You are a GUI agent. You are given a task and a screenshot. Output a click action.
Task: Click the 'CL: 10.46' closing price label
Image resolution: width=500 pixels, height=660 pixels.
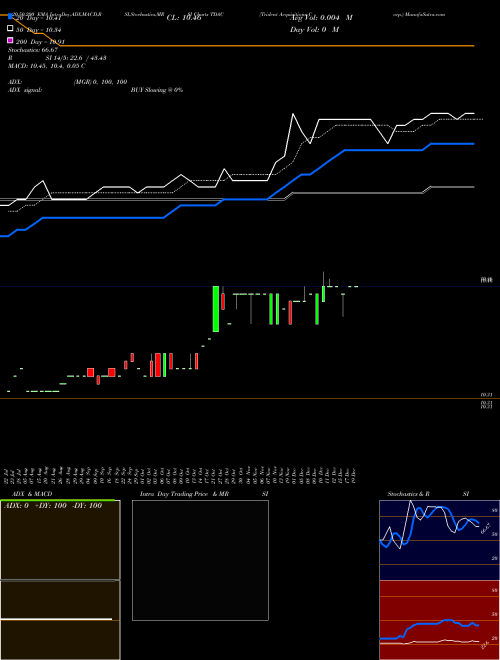click(x=184, y=18)
